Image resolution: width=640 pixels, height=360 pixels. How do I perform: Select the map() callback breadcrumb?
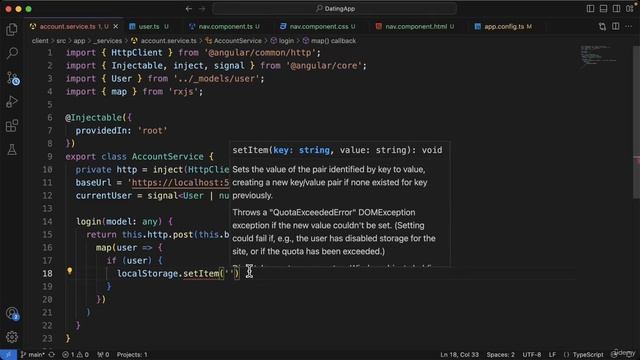(329, 41)
